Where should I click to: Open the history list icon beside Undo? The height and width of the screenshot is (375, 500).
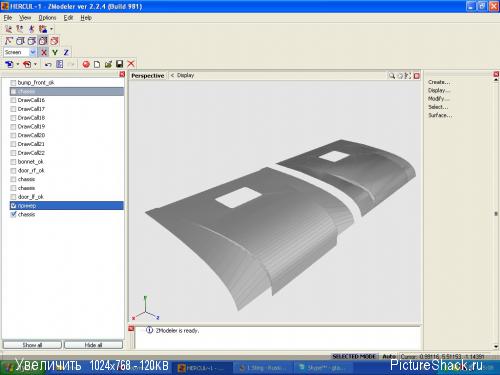(60, 64)
